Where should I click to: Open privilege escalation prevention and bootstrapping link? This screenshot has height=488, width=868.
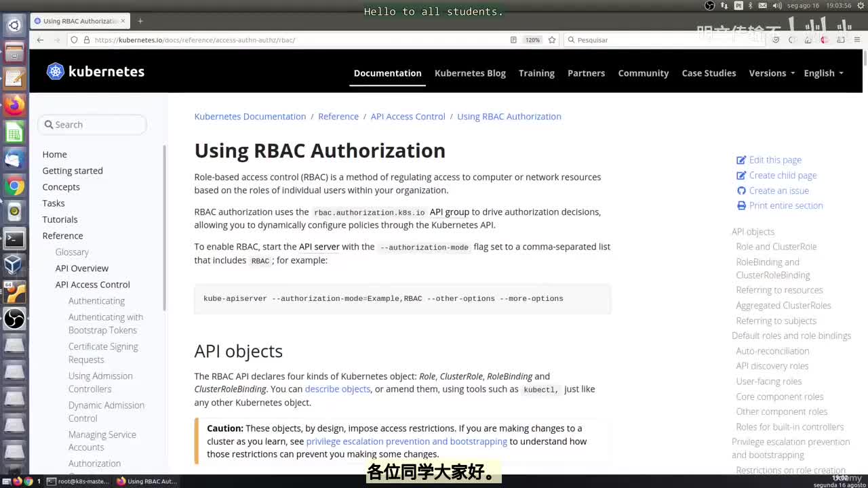406,441
